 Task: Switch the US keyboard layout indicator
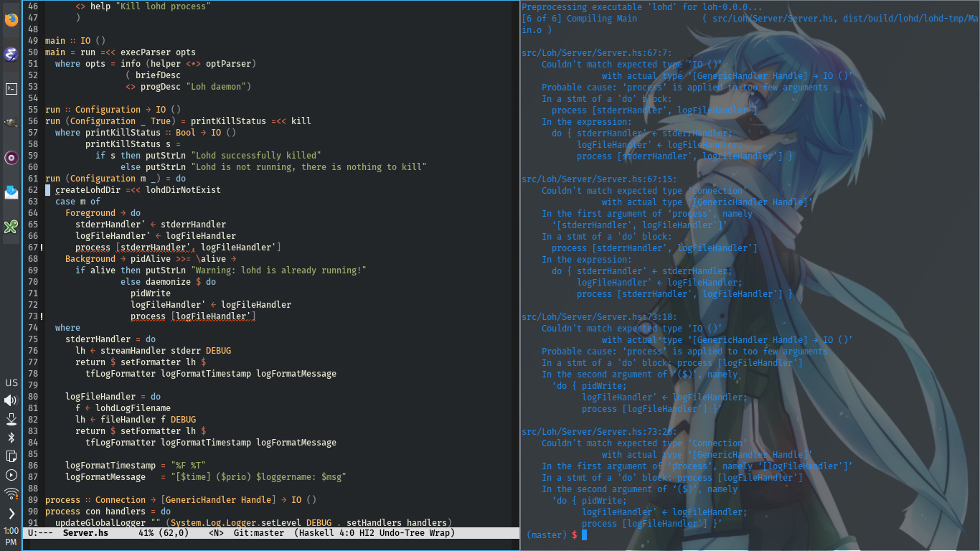[11, 382]
